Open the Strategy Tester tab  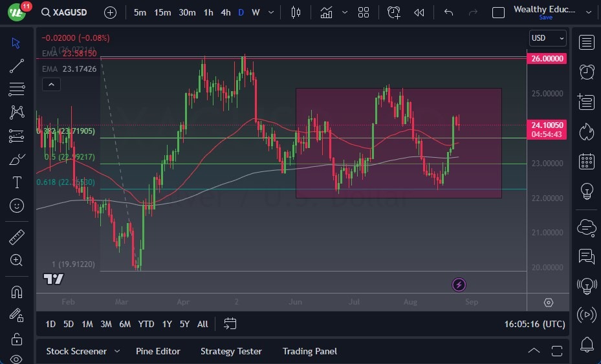tap(231, 351)
